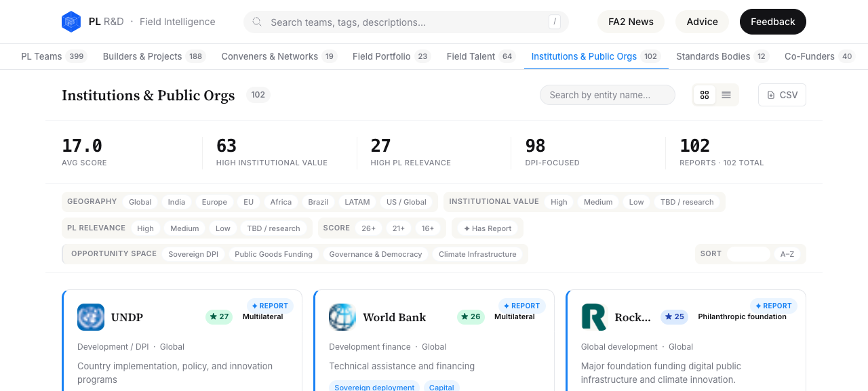Open Rockefeller report badge
The image size is (868, 391).
(773, 306)
